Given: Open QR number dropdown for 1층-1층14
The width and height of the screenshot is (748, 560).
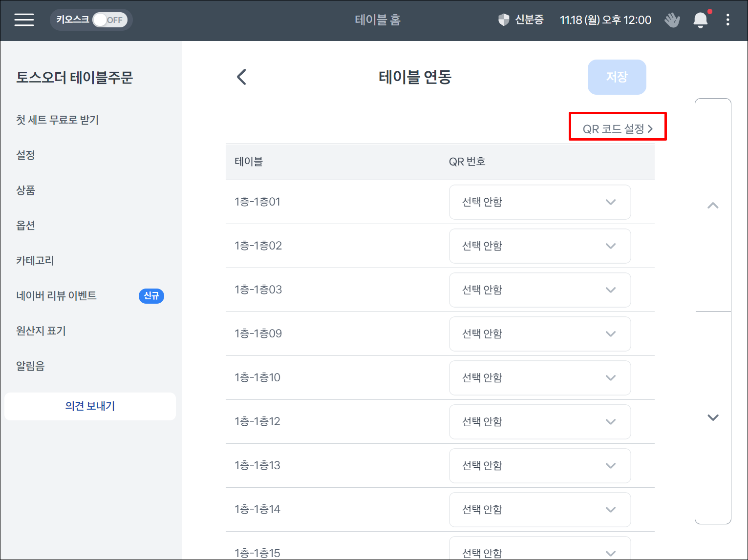Looking at the screenshot, I should 539,510.
